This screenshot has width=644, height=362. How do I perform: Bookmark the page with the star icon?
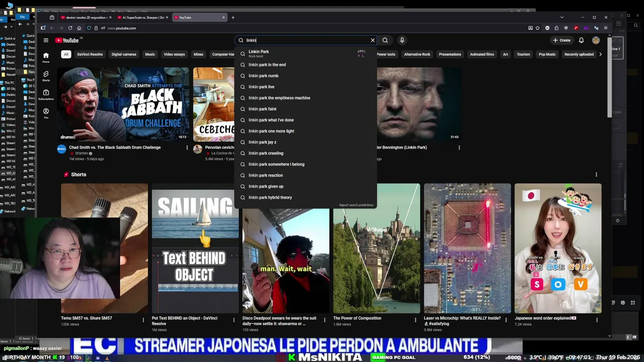coord(537,28)
